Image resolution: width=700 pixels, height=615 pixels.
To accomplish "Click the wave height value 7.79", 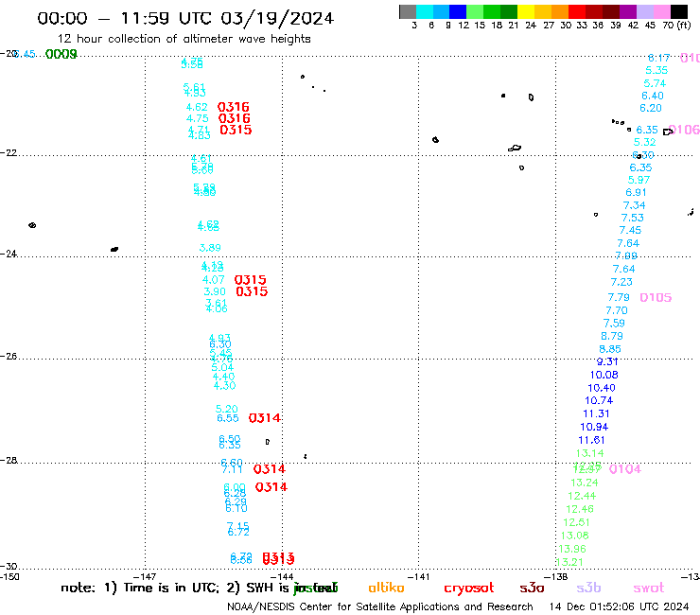I will tap(619, 297).
